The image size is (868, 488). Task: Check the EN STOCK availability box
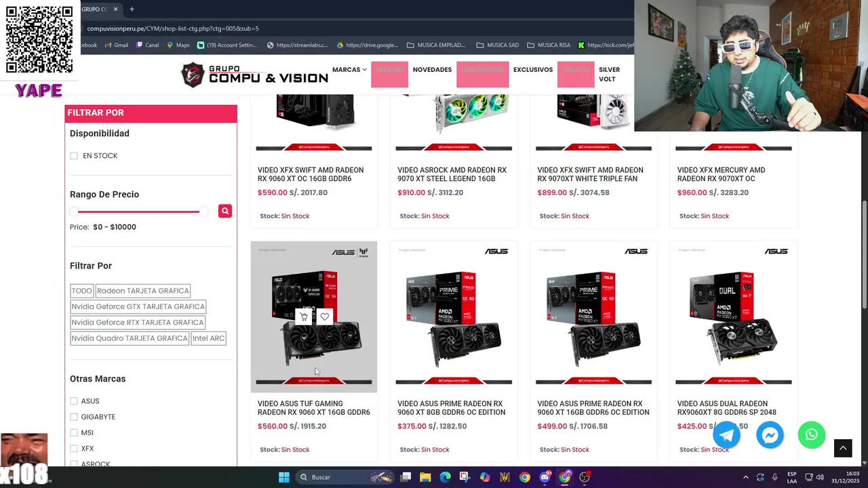[74, 156]
